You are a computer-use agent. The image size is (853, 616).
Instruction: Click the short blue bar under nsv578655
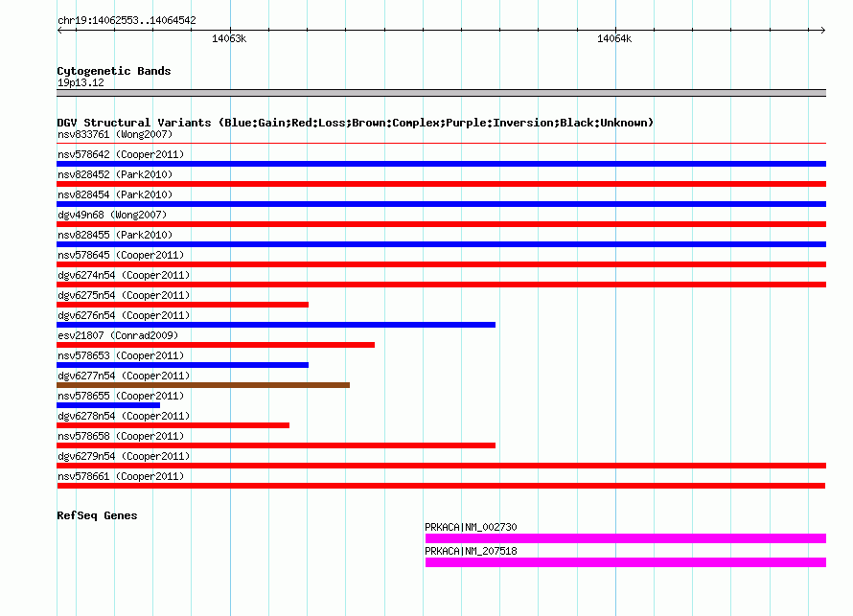108,405
